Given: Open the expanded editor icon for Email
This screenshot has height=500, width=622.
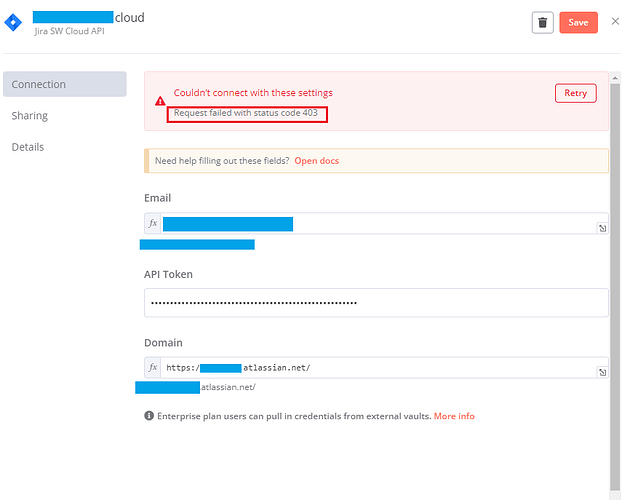Looking at the screenshot, I should click(602, 228).
